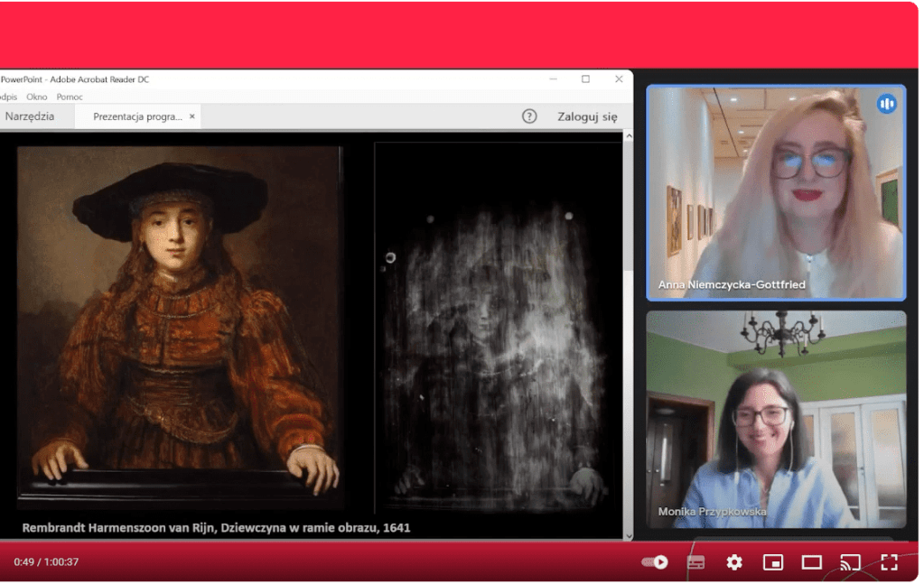Image resolution: width=924 pixels, height=584 pixels.
Task: Click the audio indicator on Anna's tile
Action: (886, 104)
